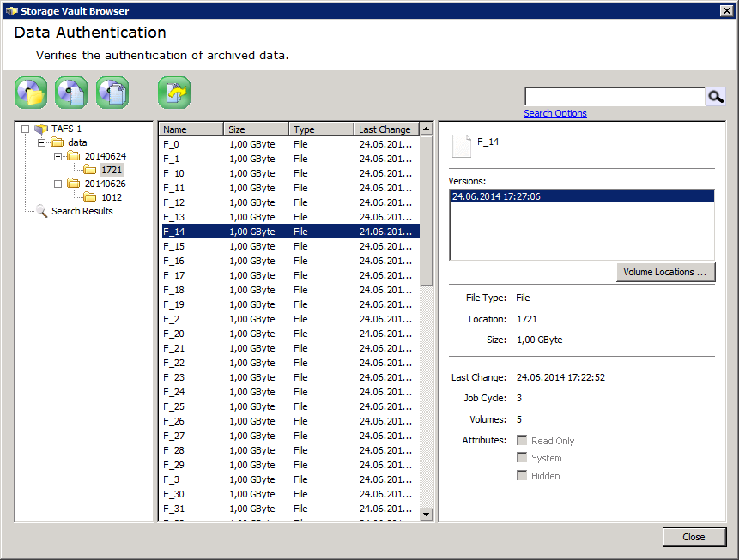This screenshot has width=739, height=560.
Task: Click the 1012 folder icon
Action: point(90,197)
